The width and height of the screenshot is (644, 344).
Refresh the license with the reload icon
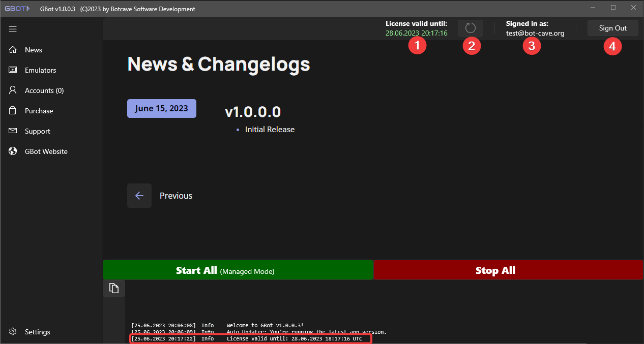(471, 28)
